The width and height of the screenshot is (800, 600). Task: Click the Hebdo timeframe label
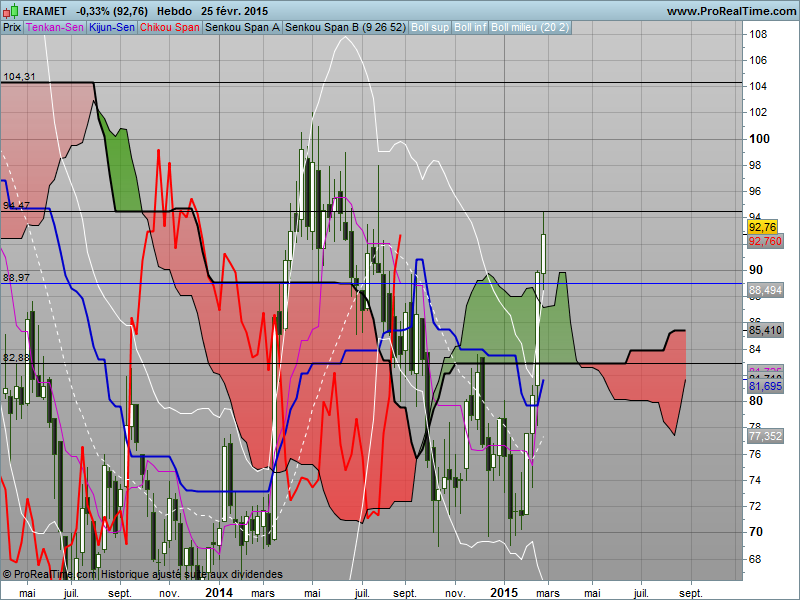[174, 11]
